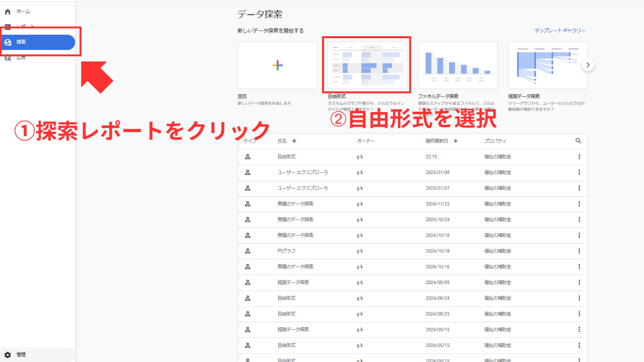Open ユーザー エクスプローラ dated 2025/01/08
The width and height of the screenshot is (644, 362).
(x=302, y=172)
